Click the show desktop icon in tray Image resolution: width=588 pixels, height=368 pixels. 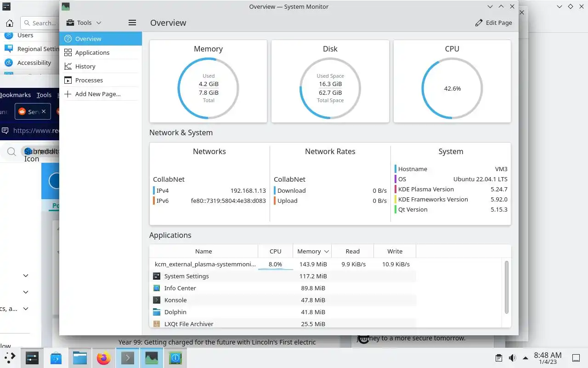click(576, 358)
